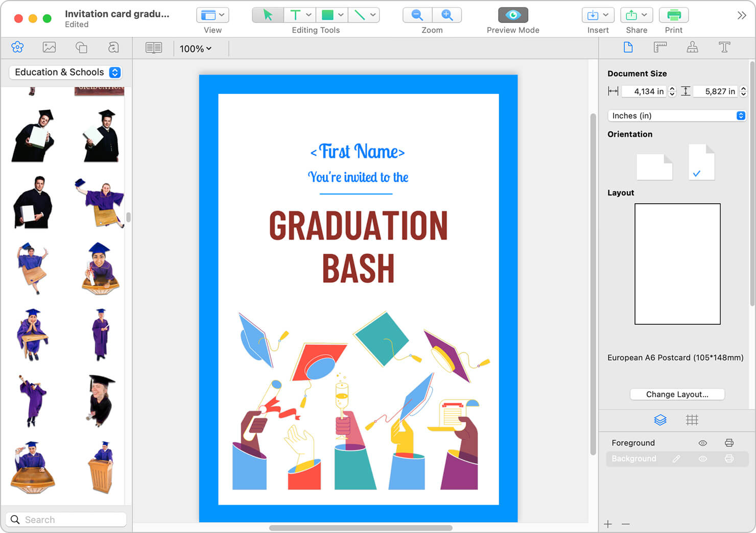Open the 100% zoom level dropdown
Screen dimensions: 756x533
(196, 49)
